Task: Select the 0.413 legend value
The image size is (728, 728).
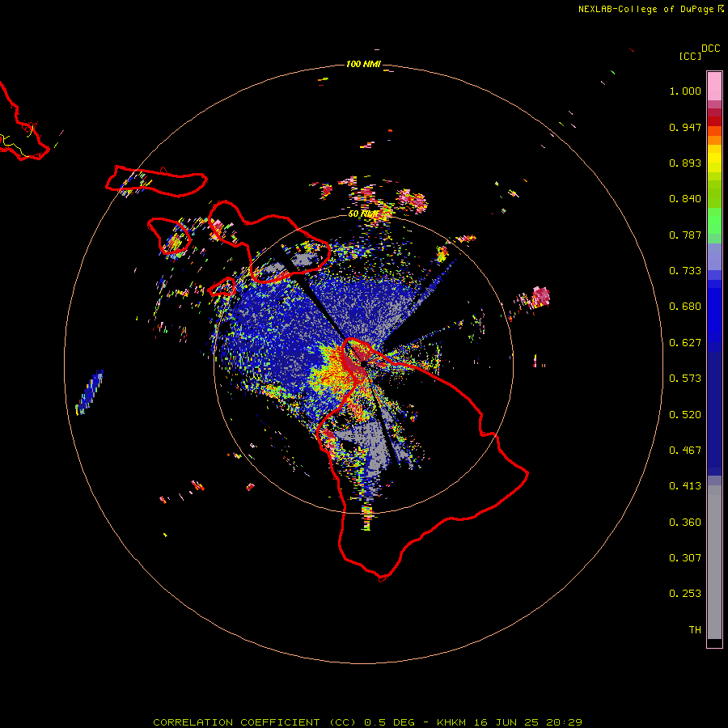Action: tap(685, 486)
